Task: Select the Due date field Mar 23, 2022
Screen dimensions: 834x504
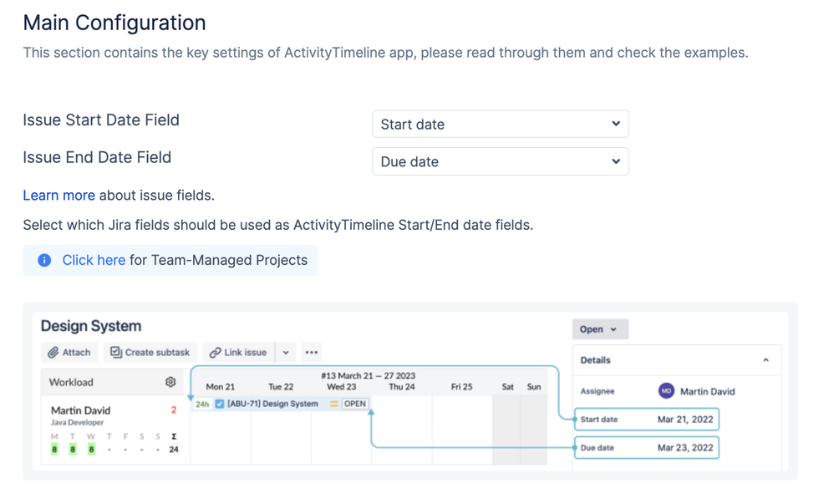Action: click(647, 448)
